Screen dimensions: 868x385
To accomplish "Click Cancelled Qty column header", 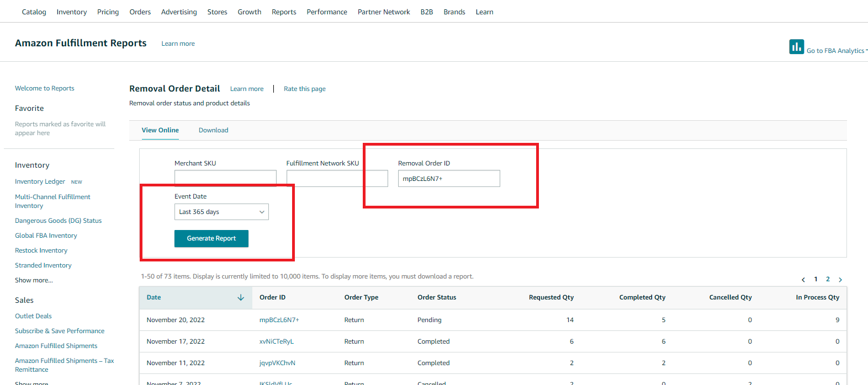I will coord(731,297).
